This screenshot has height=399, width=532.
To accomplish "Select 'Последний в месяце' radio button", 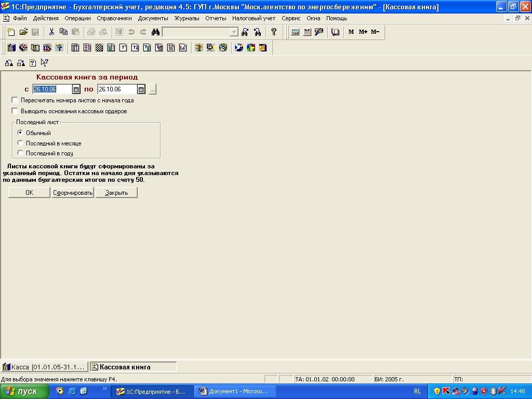I will 20,143.
